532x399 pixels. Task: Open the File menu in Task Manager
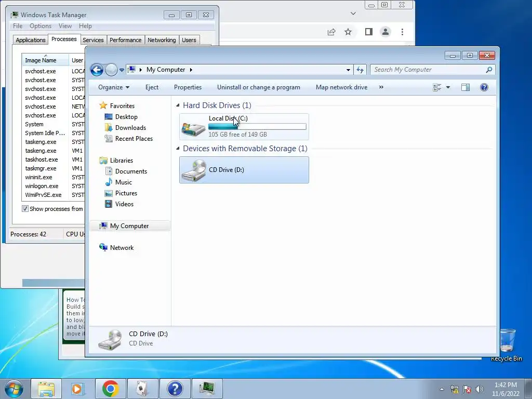pos(18,26)
